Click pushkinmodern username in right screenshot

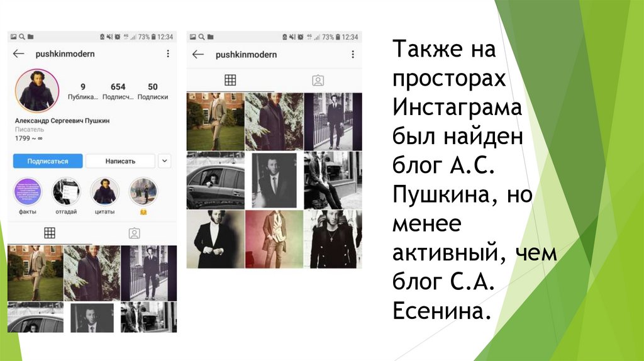click(246, 55)
